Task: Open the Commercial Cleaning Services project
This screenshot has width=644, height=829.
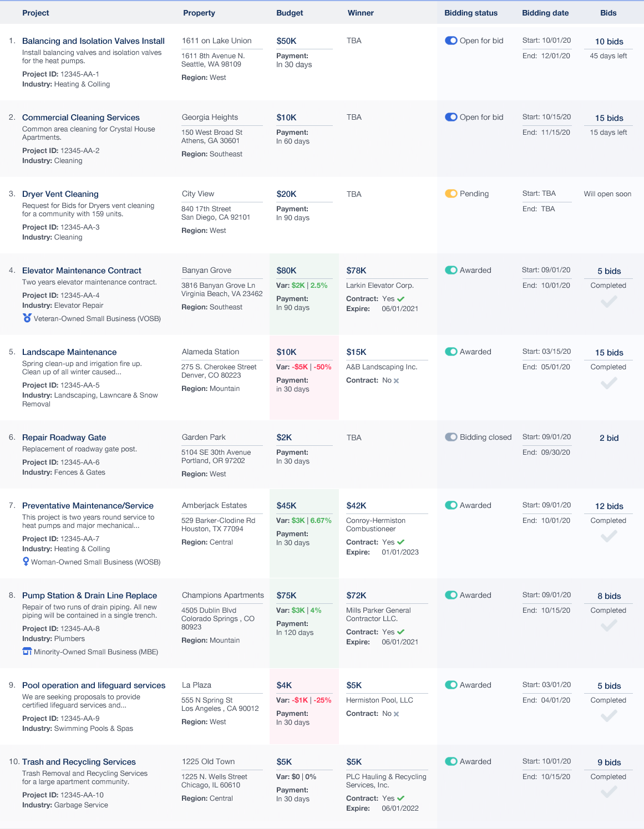Action: tap(81, 118)
